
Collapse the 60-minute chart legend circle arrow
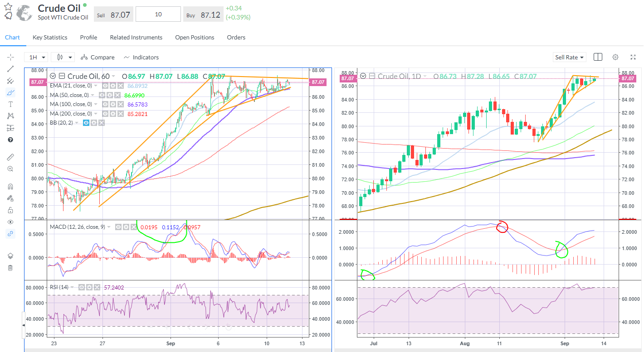pos(54,76)
